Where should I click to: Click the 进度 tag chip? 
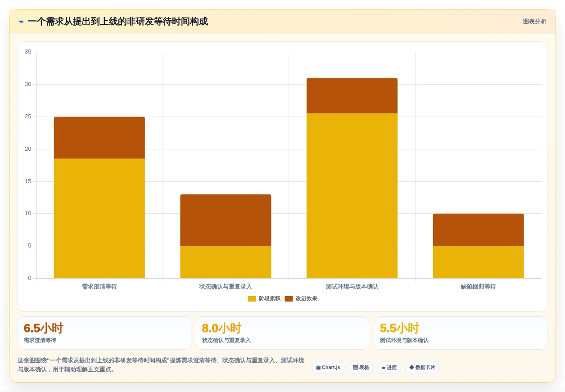pyautogui.click(x=389, y=368)
